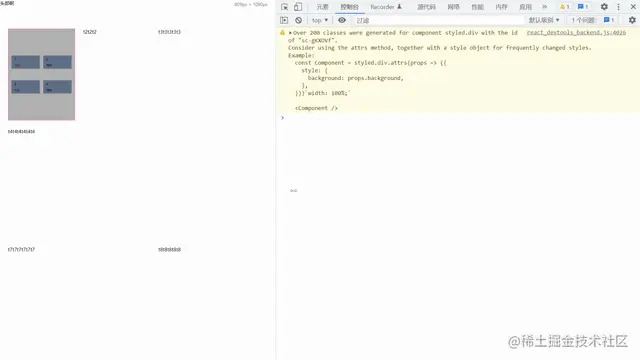Show the console sidebar

[284, 20]
